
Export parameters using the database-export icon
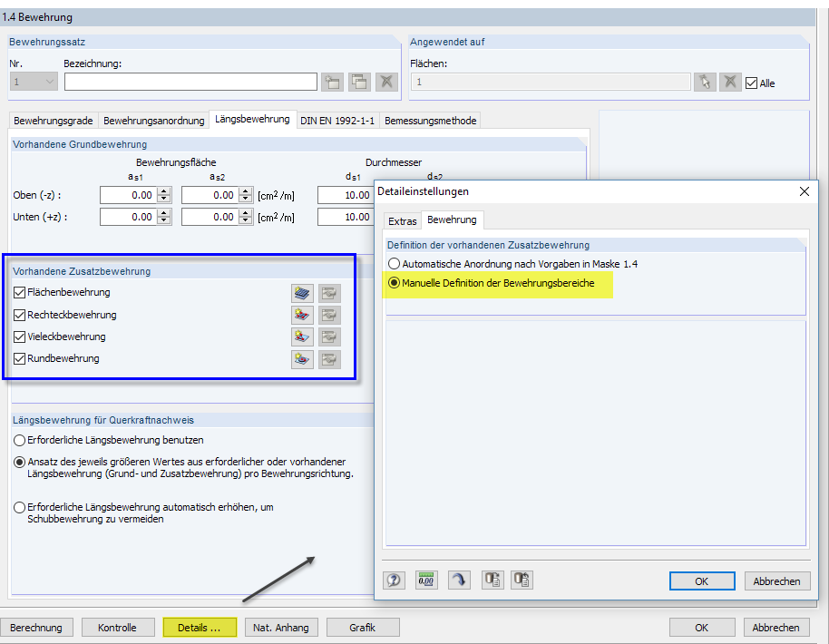[492, 580]
